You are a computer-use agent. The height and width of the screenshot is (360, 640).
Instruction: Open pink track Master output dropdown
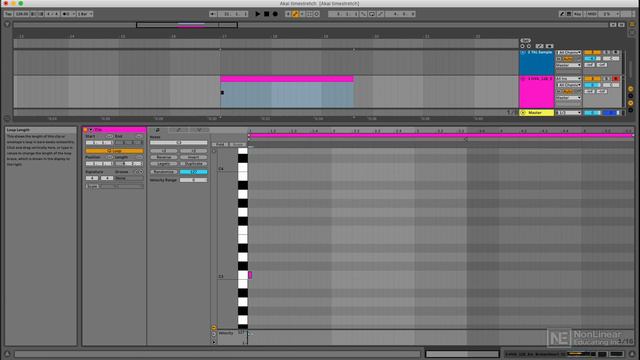569,98
